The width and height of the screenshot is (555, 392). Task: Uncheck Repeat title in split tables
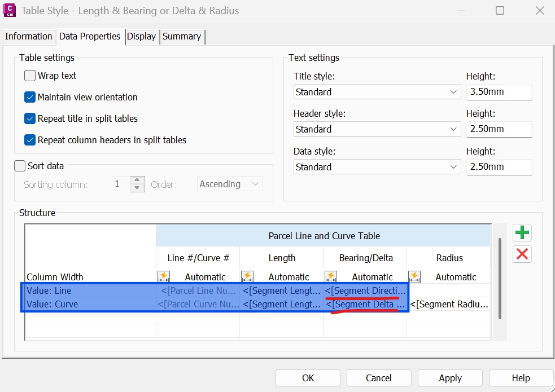pos(30,118)
